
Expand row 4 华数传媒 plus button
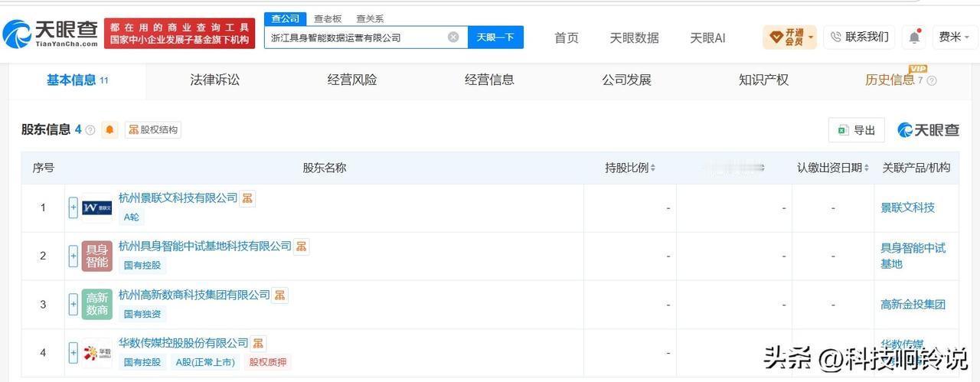click(x=73, y=352)
